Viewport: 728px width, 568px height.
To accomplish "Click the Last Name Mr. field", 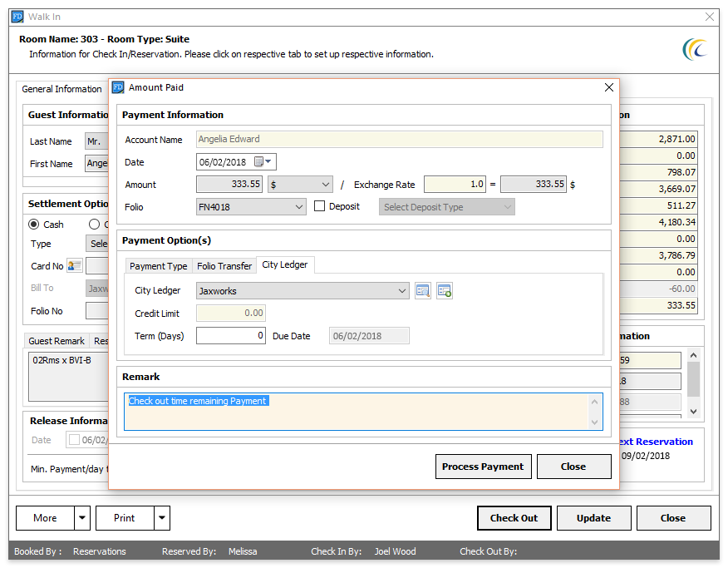I will pos(96,141).
